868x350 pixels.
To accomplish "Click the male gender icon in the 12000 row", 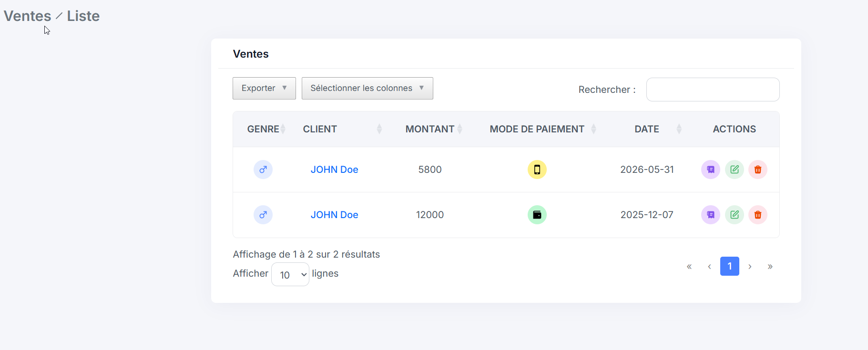I will tap(263, 215).
